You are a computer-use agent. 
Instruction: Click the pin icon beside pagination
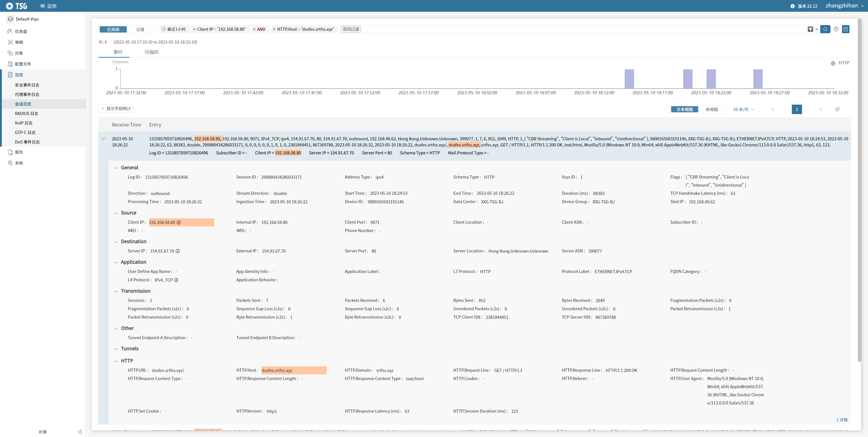tap(837, 109)
